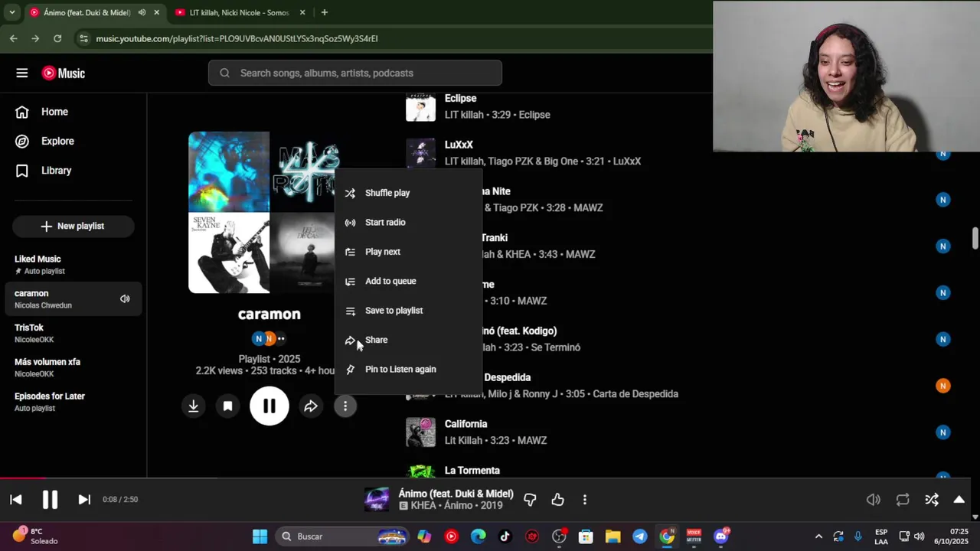
Task: Open the Windows Start menu
Action: (260, 536)
